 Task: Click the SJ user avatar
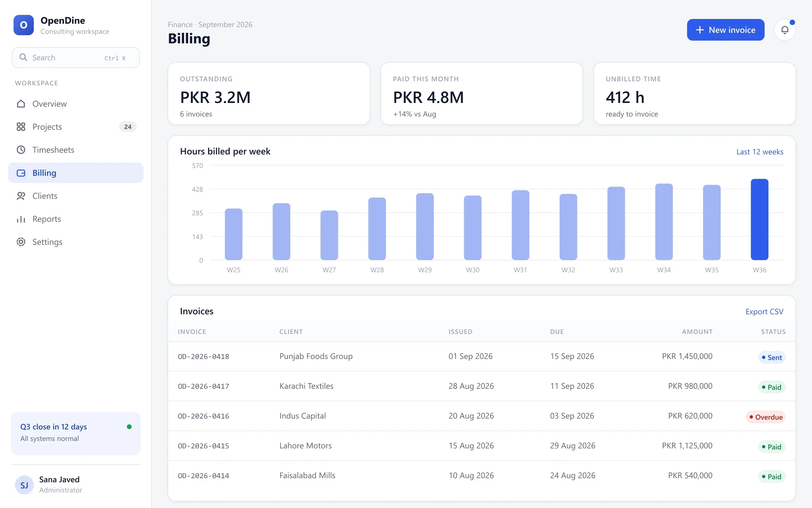coord(24,485)
